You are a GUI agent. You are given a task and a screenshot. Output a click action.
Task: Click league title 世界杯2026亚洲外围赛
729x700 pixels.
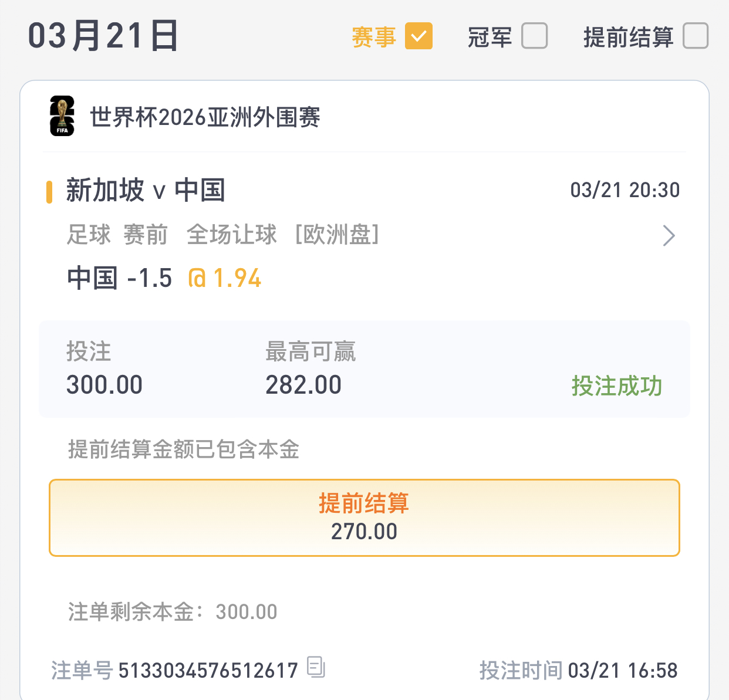click(205, 117)
